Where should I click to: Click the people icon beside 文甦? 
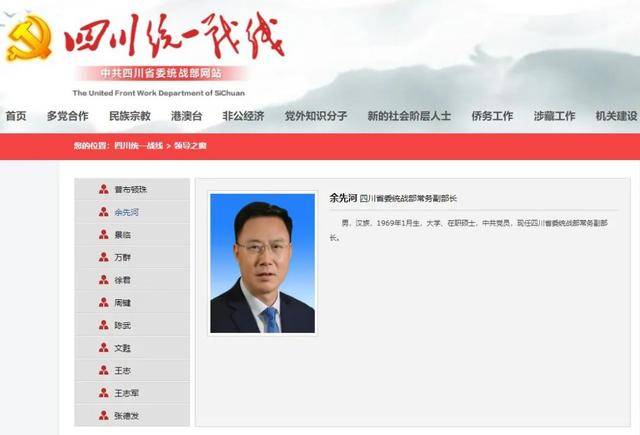104,348
